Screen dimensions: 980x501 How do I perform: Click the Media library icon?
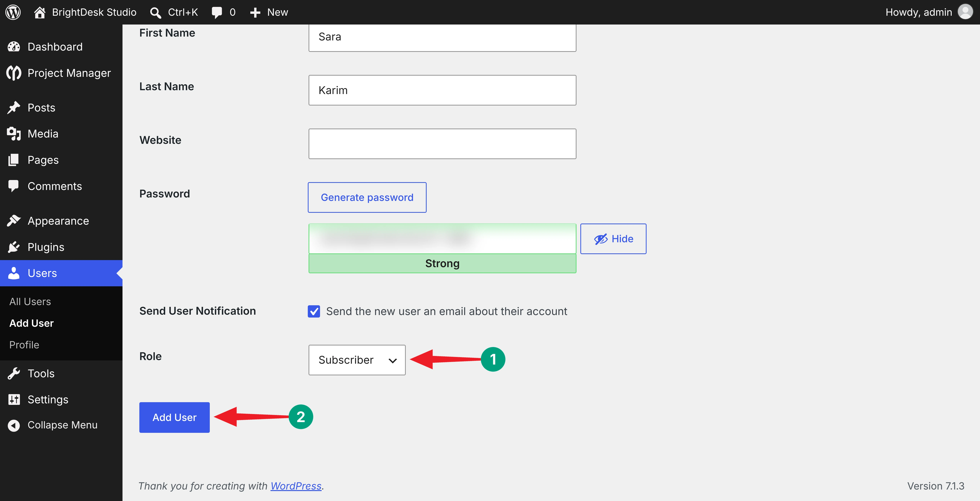tap(14, 134)
